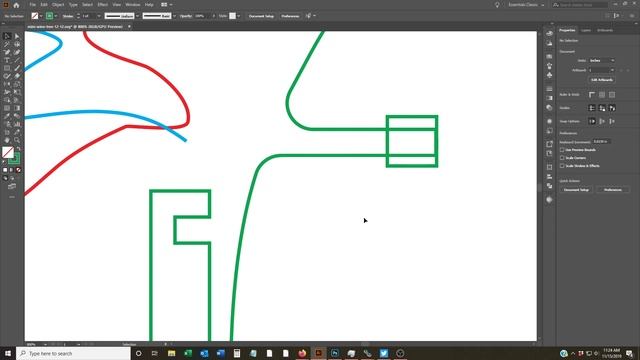Open the Object menu
The height and width of the screenshot is (360, 640).
[58, 5]
